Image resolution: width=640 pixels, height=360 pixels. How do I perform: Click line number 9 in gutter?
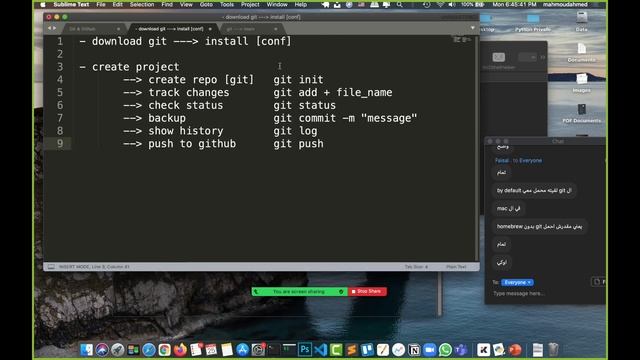click(60, 144)
